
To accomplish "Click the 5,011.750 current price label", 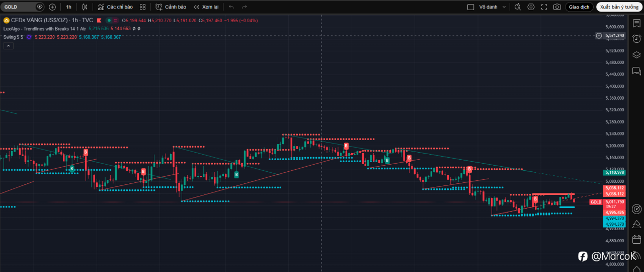I will [x=614, y=201].
